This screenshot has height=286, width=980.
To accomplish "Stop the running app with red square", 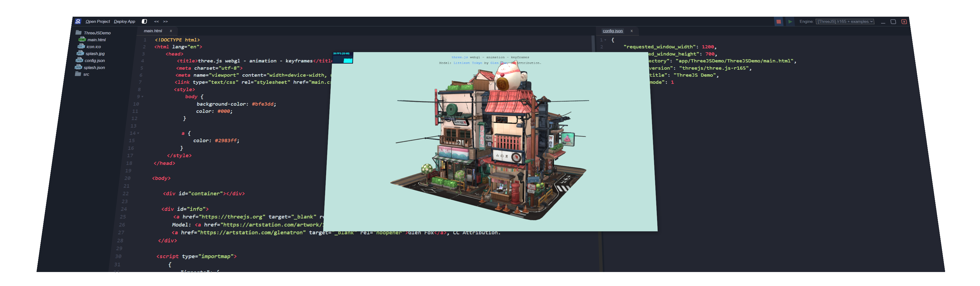I will 779,22.
